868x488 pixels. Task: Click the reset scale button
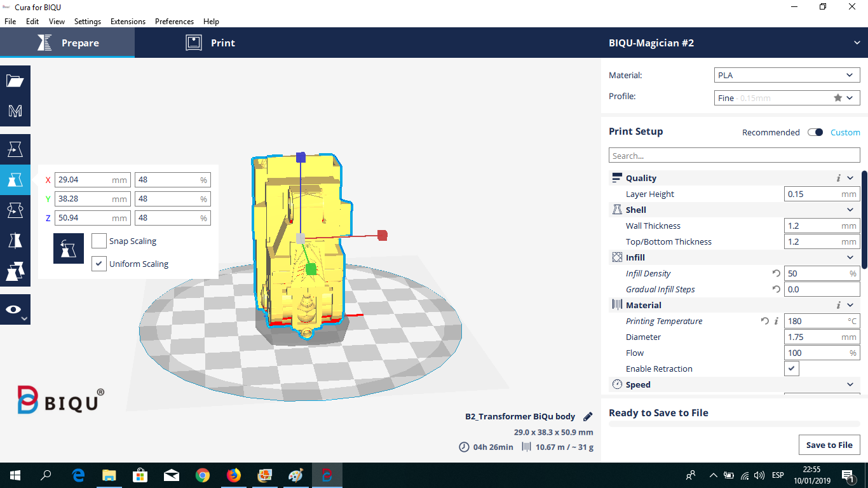69,248
